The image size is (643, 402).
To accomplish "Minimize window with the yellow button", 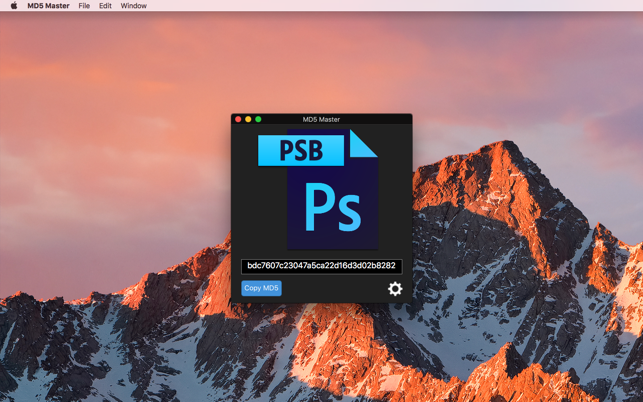I will [x=248, y=119].
